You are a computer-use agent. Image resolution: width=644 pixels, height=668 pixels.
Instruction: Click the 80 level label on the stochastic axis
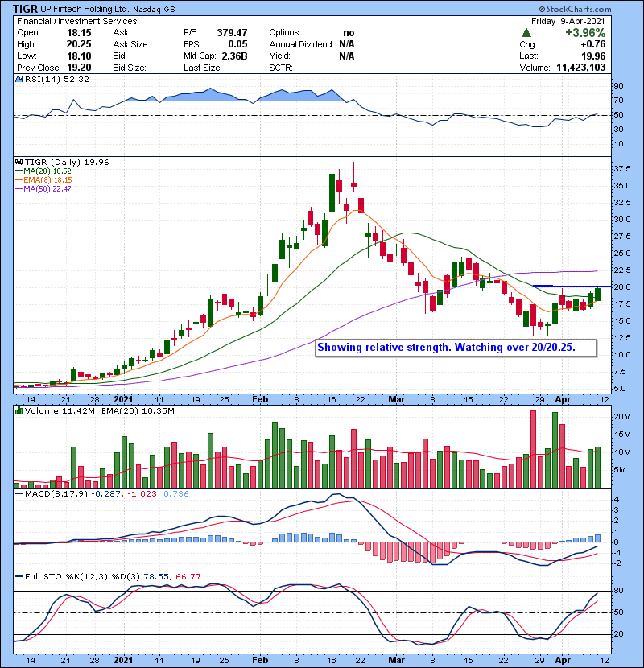pyautogui.click(x=619, y=591)
